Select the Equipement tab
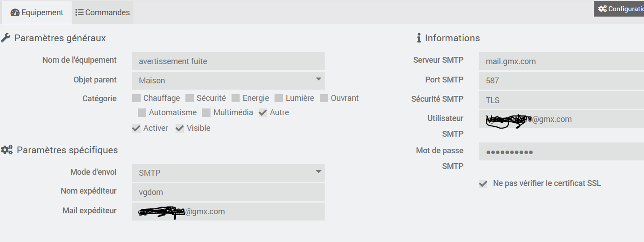The height and width of the screenshot is (242, 644). [37, 13]
